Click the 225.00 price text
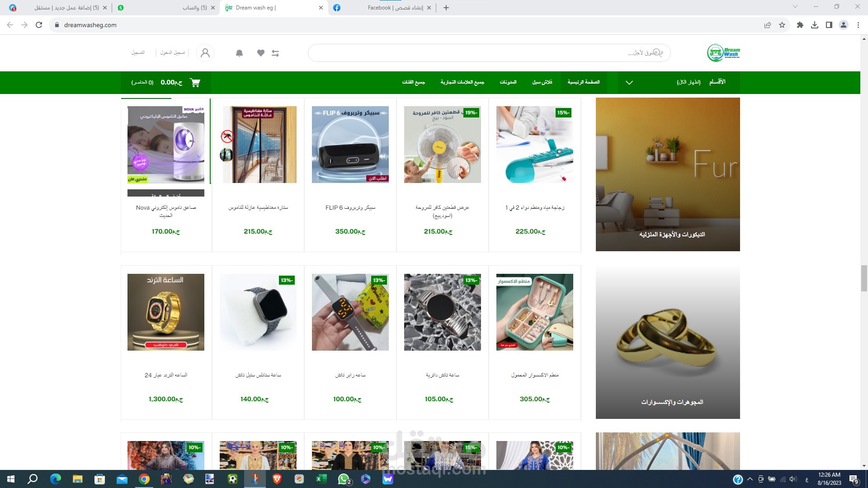The image size is (868, 488). coord(530,231)
